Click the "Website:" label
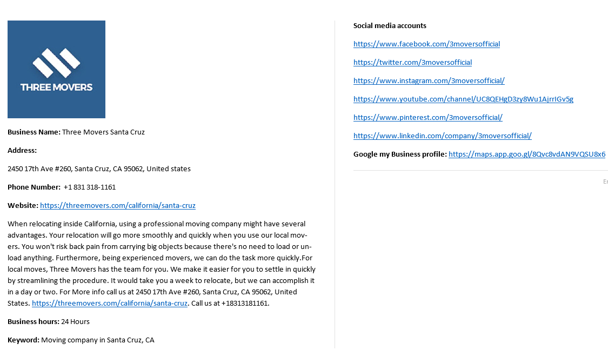 click(23, 205)
